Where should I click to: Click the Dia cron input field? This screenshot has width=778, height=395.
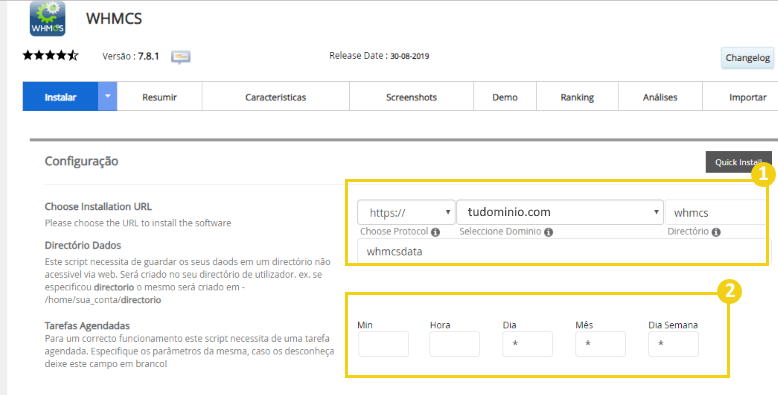[x=527, y=344]
